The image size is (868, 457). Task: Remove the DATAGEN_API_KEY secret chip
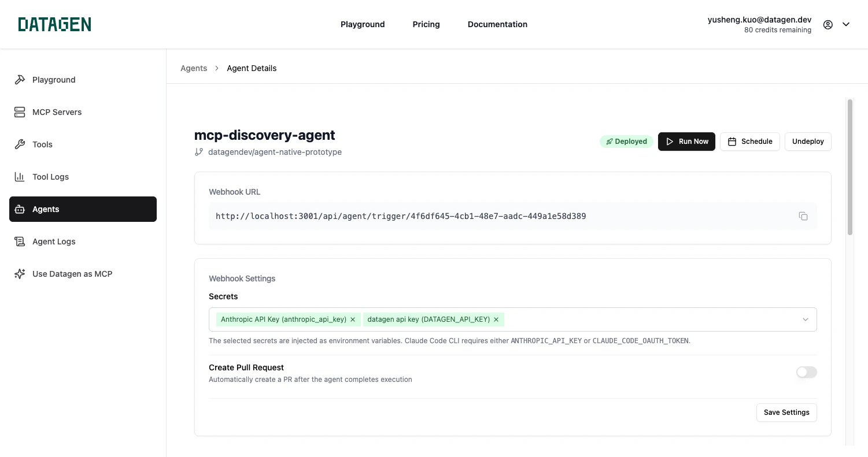point(496,319)
